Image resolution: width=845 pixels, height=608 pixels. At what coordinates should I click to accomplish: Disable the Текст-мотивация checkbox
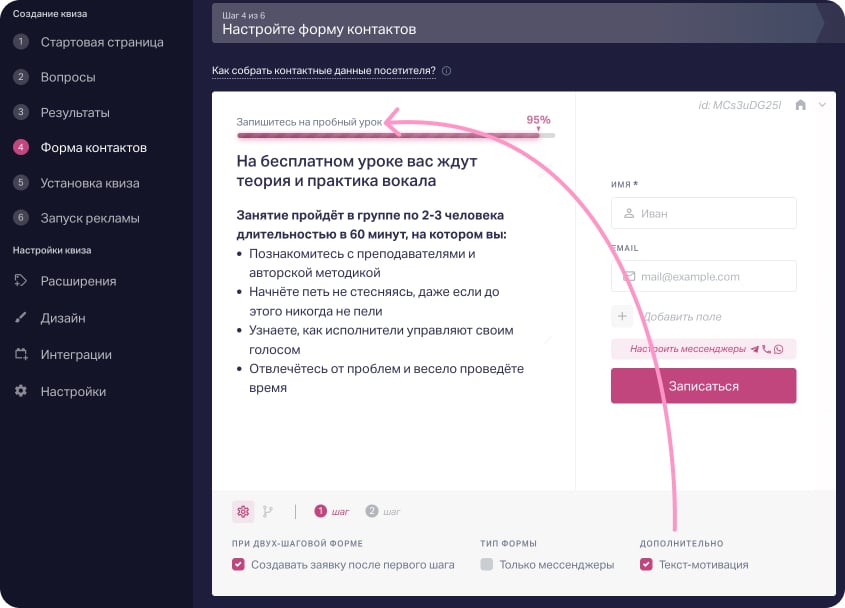tap(646, 564)
